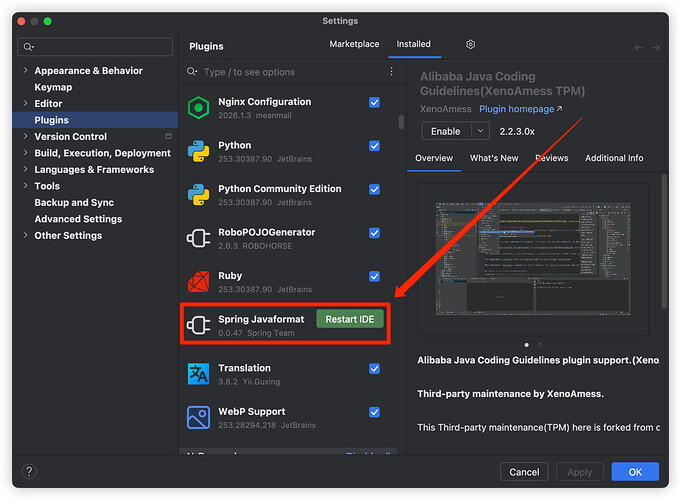Click the Nginx Configuration plugin icon
The height and width of the screenshot is (500, 681).
pos(198,108)
